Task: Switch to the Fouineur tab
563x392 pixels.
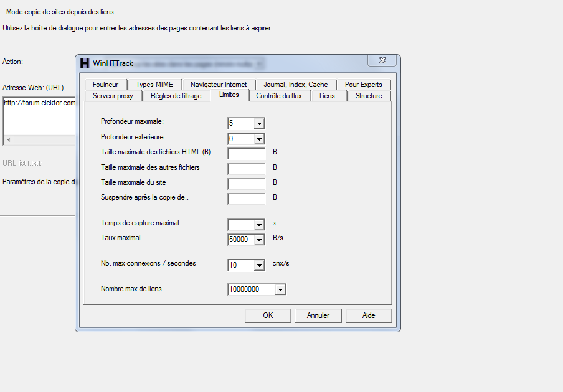Action: [x=105, y=85]
